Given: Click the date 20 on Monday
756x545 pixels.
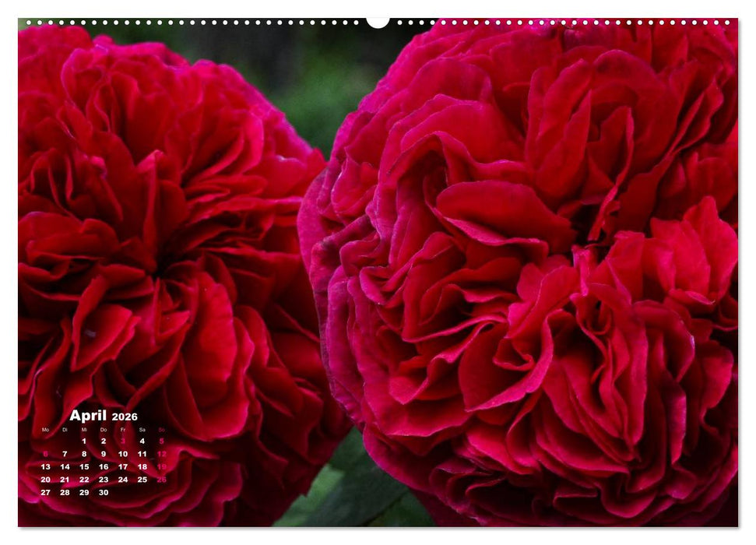Looking at the screenshot, I should 46,480.
